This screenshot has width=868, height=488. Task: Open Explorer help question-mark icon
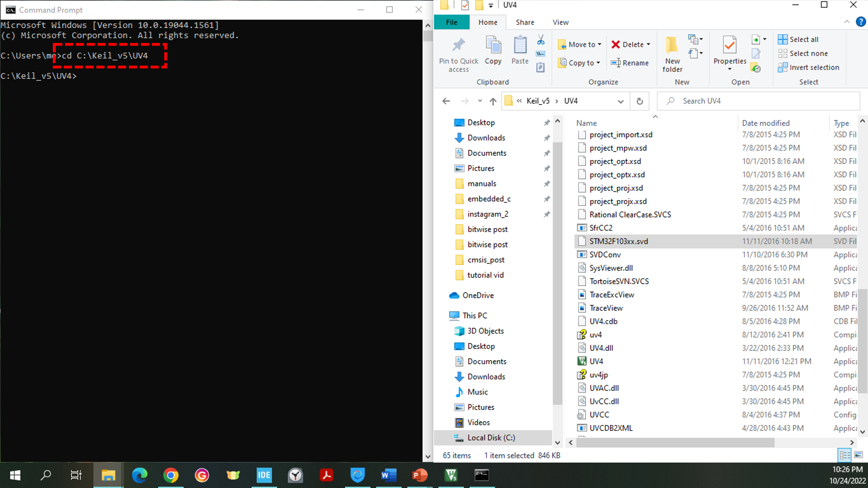pos(861,22)
